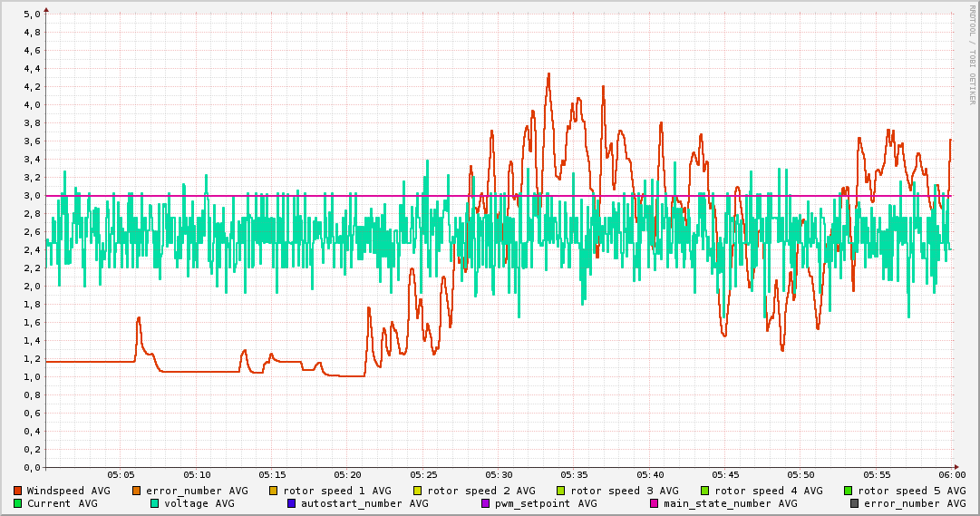Select the rotor speed 2 AVG legend label

click(480, 491)
